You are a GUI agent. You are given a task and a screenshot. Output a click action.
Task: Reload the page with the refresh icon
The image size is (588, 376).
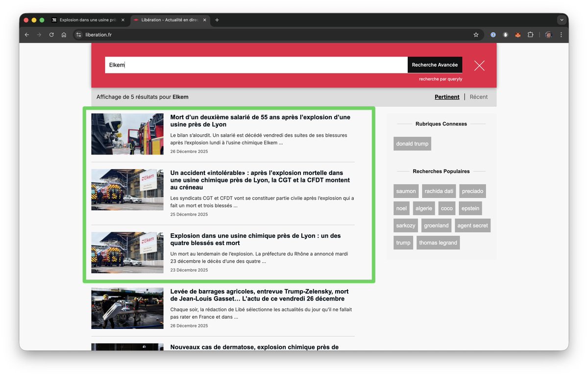[x=51, y=35]
